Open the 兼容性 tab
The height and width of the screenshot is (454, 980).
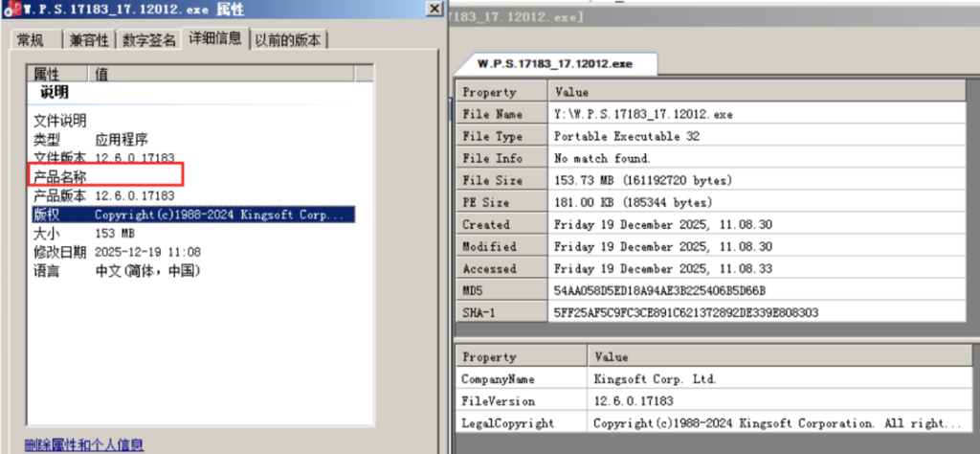coord(88,39)
